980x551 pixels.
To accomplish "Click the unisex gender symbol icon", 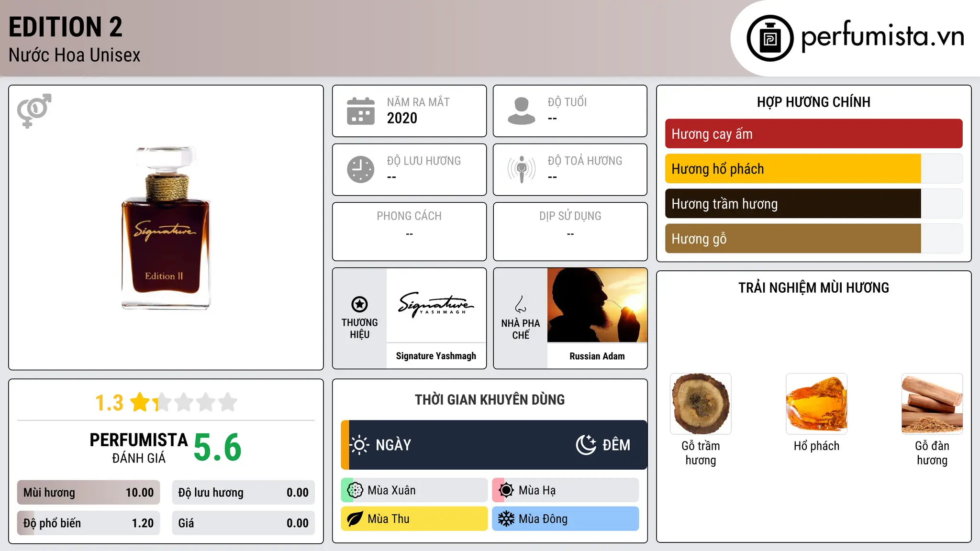I will (34, 111).
